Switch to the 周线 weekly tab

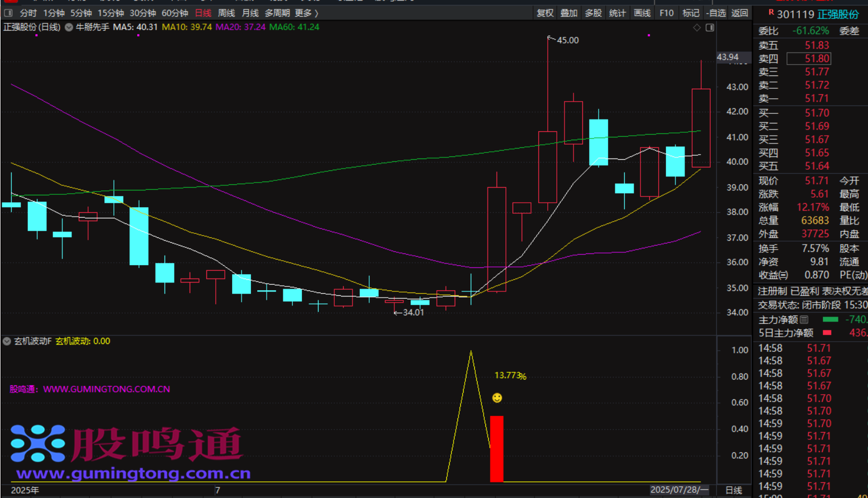click(x=226, y=13)
